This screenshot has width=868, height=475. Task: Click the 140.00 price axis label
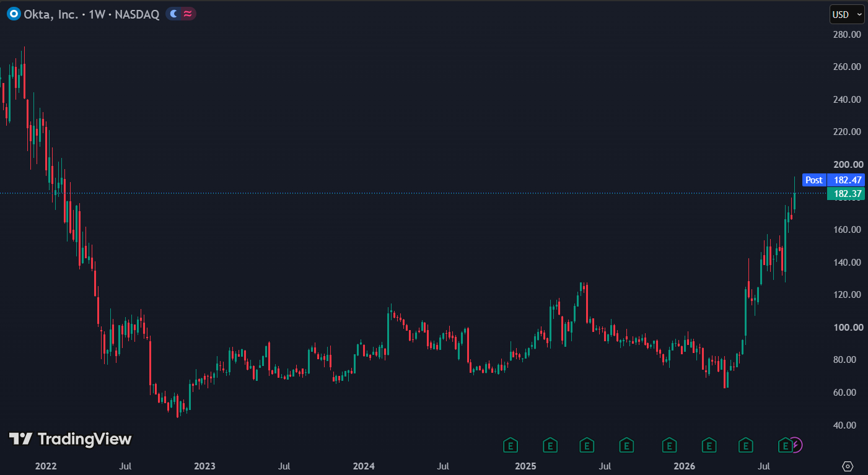[x=848, y=263]
